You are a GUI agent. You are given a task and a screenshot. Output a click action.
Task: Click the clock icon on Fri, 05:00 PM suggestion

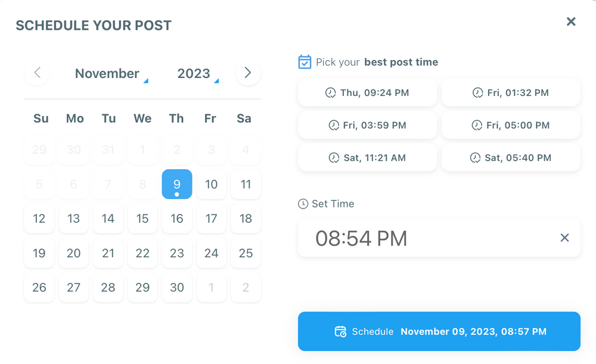(477, 125)
